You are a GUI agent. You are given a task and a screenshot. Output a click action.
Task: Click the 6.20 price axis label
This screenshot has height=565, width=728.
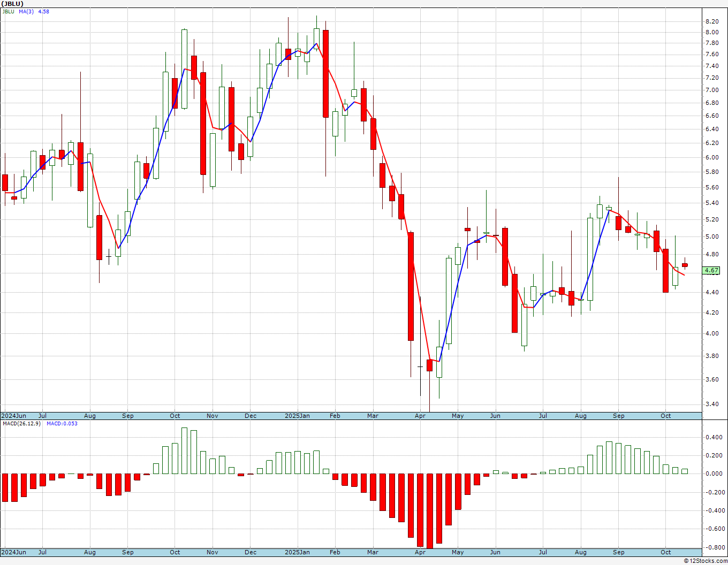pyautogui.click(x=712, y=143)
